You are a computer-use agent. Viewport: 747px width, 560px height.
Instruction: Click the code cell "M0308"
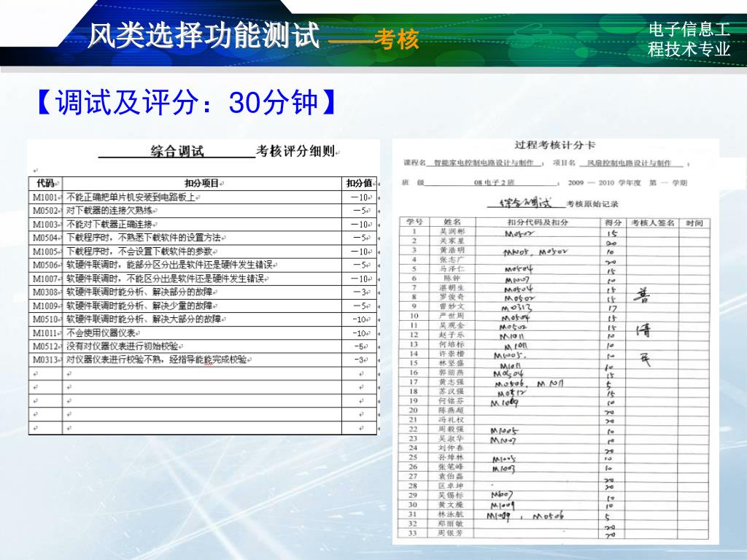pyautogui.click(x=44, y=292)
